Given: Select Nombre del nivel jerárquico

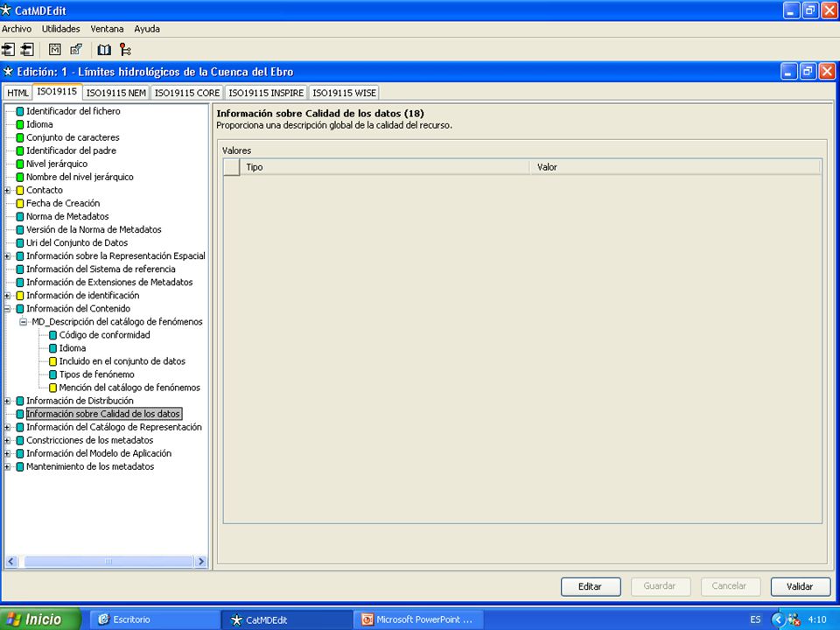Looking at the screenshot, I should click(80, 178).
